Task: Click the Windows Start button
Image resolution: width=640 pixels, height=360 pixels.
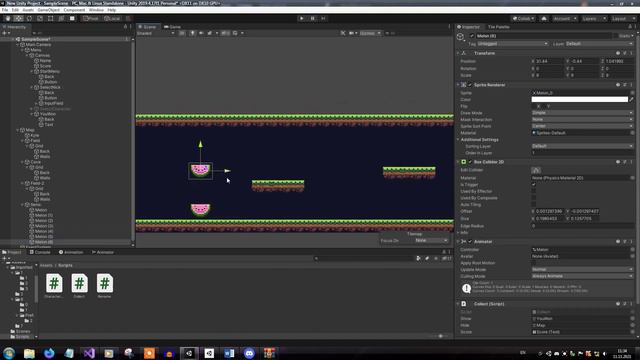Action: tap(9, 353)
